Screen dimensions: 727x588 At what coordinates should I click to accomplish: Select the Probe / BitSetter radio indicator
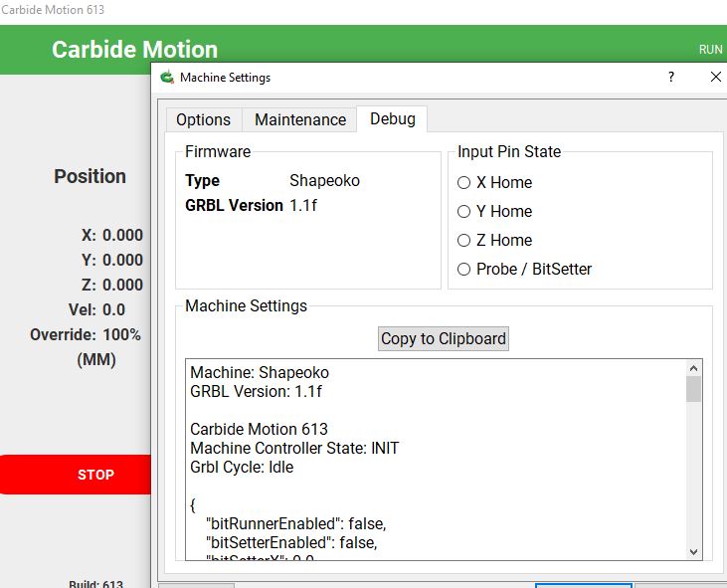click(463, 269)
